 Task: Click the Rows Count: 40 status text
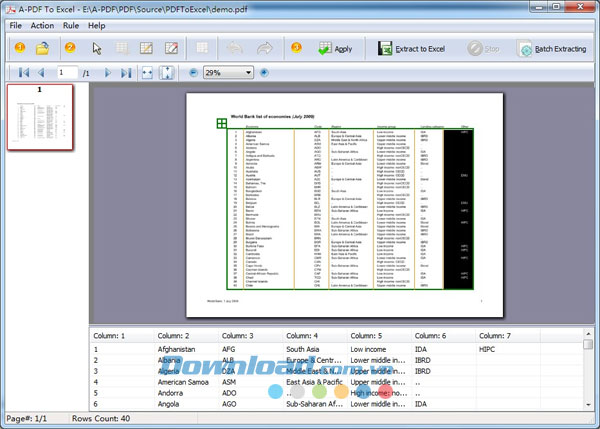[101, 419]
